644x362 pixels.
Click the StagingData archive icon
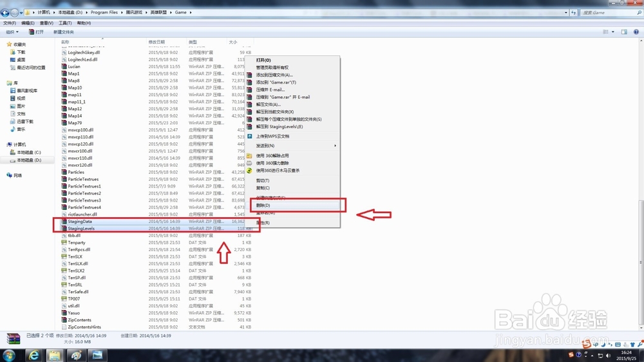coord(64,221)
